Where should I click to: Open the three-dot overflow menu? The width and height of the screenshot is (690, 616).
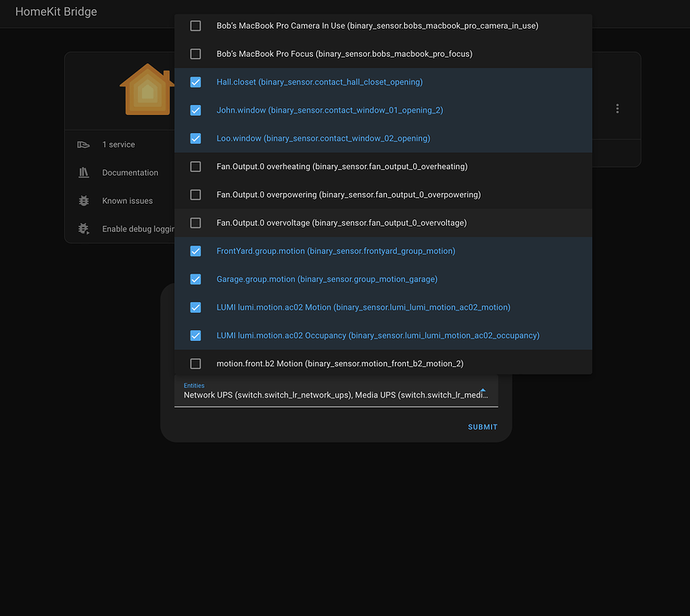pos(617,108)
